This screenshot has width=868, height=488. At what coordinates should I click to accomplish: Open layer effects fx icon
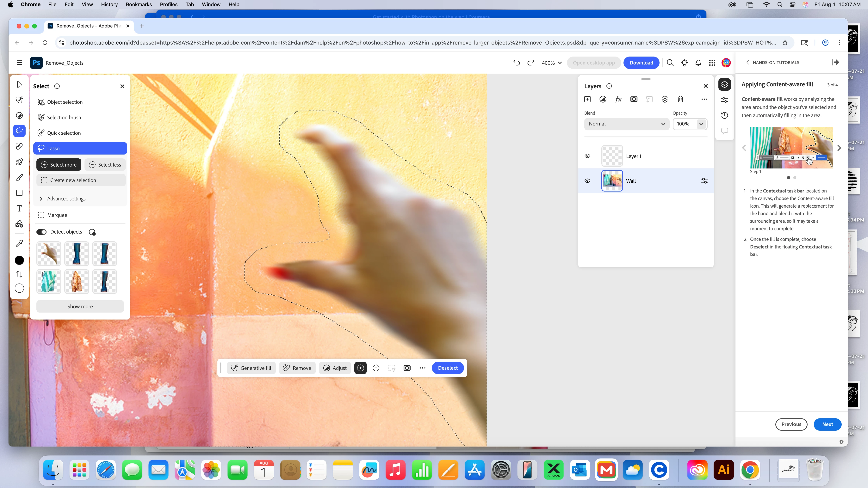618,99
